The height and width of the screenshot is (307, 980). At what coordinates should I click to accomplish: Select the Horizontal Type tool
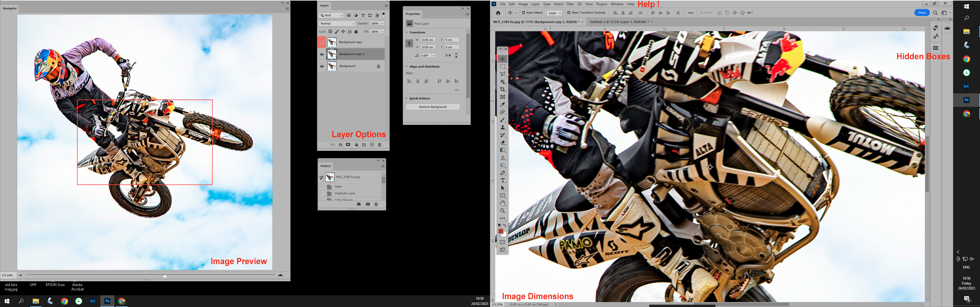coord(503,181)
